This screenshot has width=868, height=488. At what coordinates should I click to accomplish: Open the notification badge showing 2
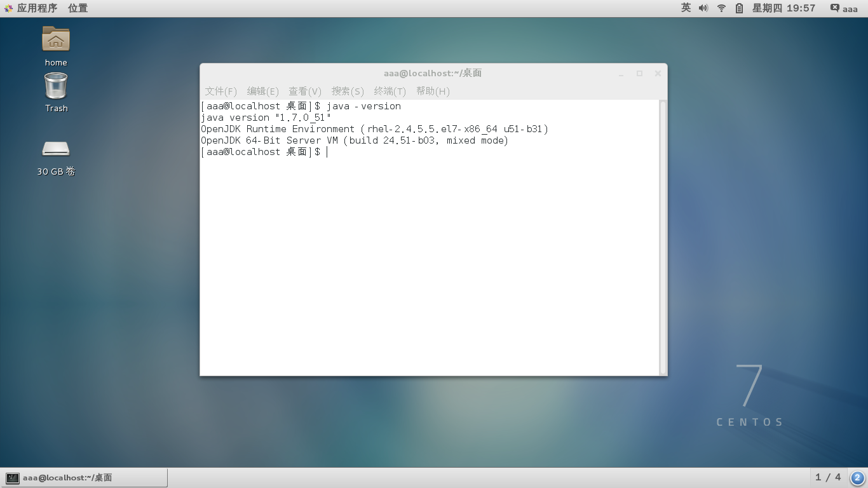857,478
